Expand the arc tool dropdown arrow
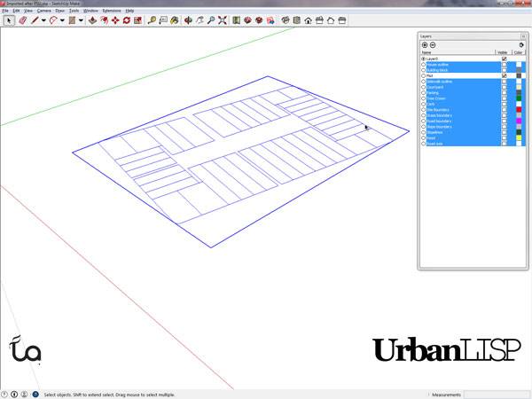Viewport: 532px width, 399px height. click(x=62, y=20)
